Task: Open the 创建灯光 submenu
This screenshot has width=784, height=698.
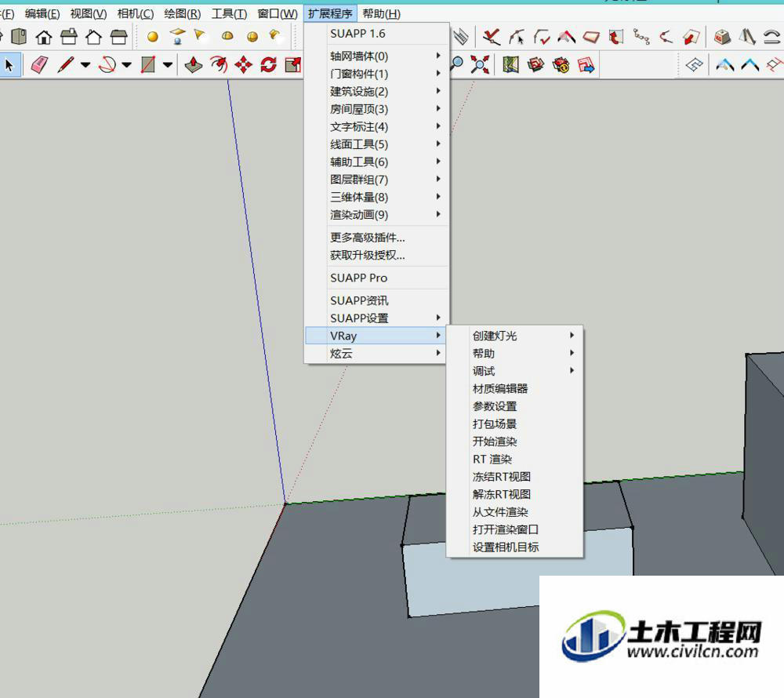Action: click(515, 336)
